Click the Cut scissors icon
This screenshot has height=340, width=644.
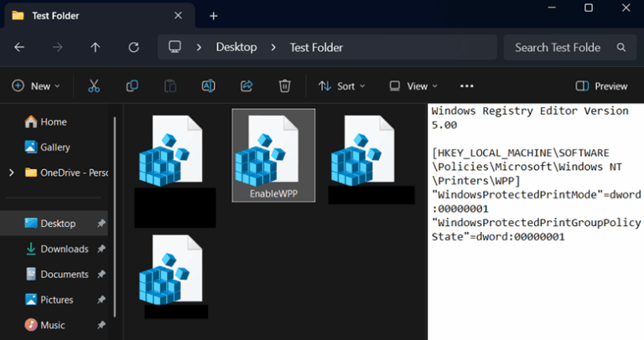[94, 86]
